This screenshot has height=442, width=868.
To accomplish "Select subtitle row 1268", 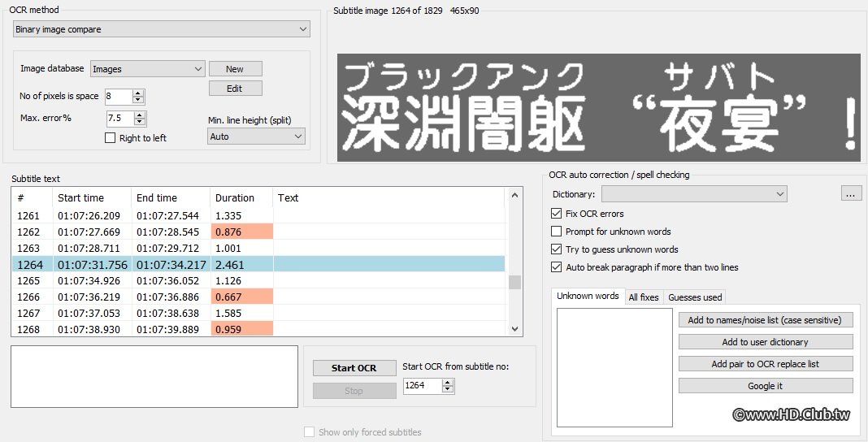I will 258,329.
